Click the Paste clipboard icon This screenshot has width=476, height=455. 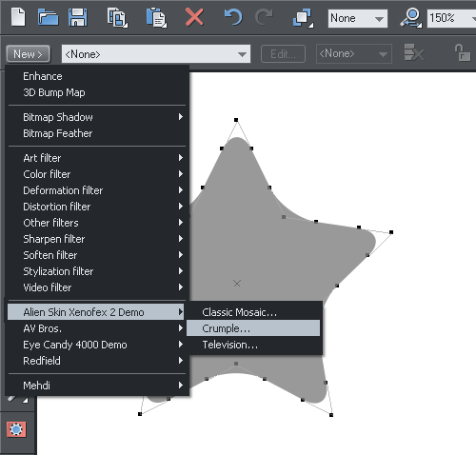[156, 18]
